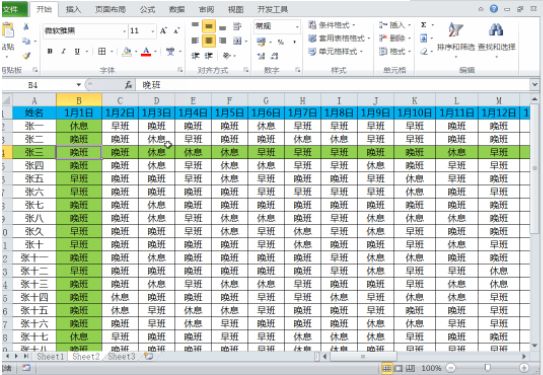Viewport: 543px width, 375px height.
Task: Decrease indent in the alignment group
Action: (195, 55)
